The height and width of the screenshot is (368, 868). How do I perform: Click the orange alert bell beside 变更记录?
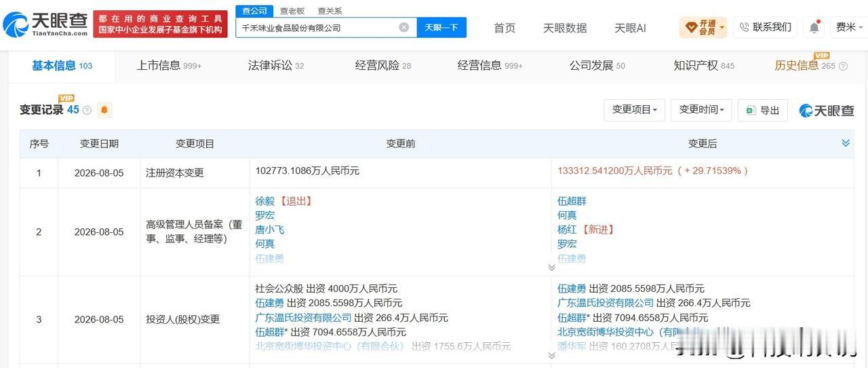point(104,110)
